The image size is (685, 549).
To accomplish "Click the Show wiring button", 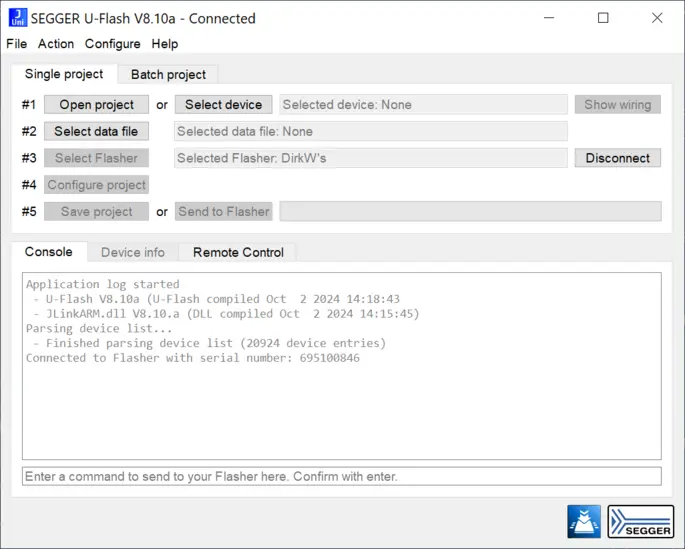I will coord(618,105).
